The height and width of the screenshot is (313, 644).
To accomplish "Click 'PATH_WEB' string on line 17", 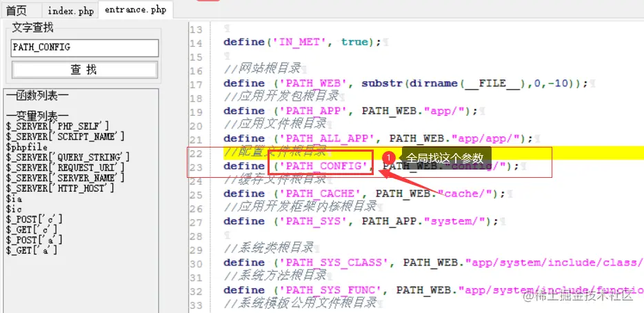I will point(313,83).
